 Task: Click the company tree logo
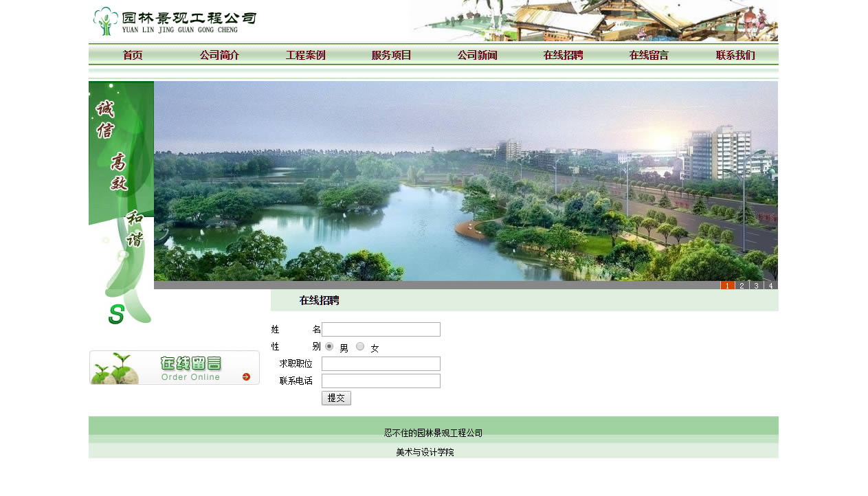point(105,21)
